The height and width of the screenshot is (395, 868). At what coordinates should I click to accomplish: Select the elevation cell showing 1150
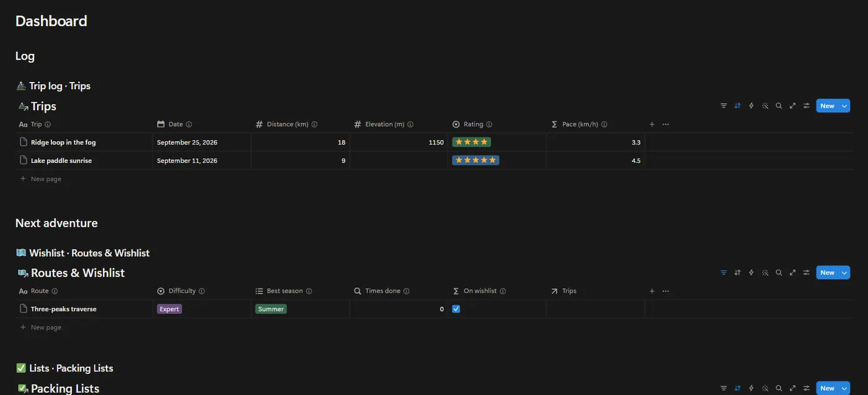point(399,143)
